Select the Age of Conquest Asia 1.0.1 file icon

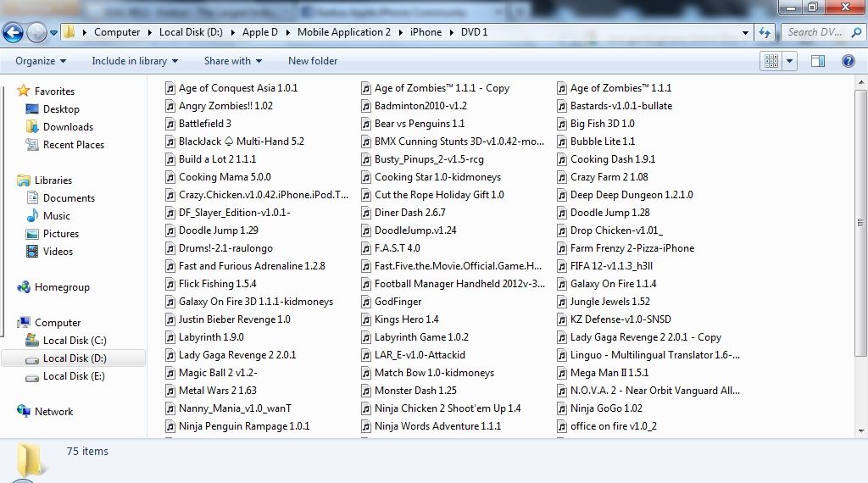point(170,88)
